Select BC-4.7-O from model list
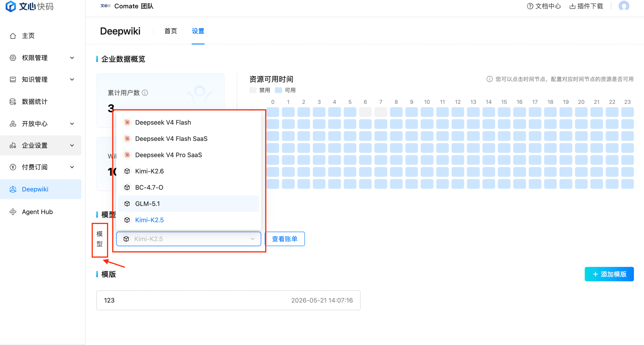 (x=189, y=187)
